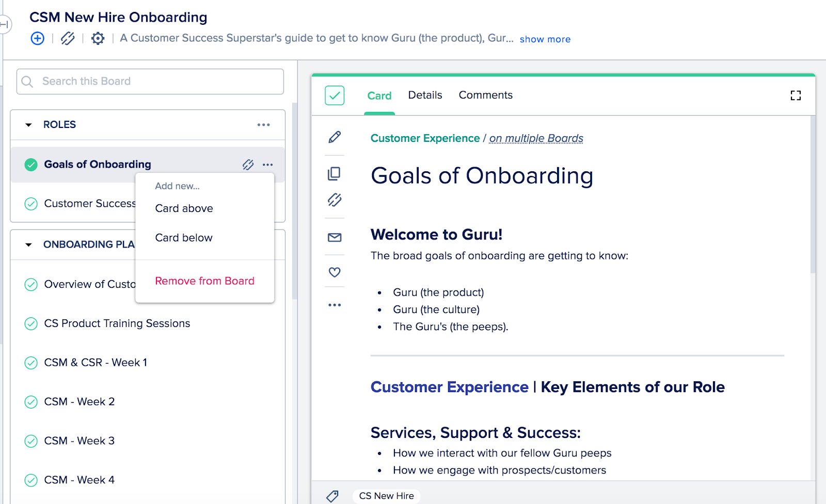This screenshot has height=504, width=826.
Task: Open the Customer Experience collection link
Action: click(425, 138)
